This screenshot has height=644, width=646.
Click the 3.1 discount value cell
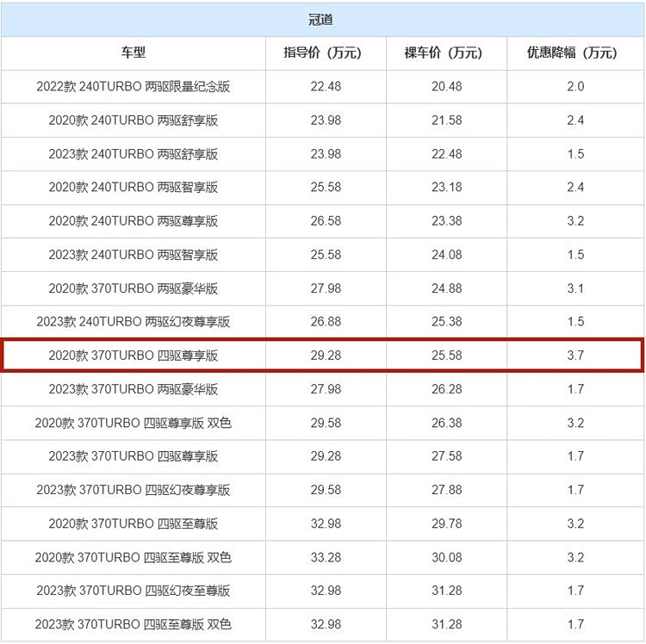(x=575, y=288)
